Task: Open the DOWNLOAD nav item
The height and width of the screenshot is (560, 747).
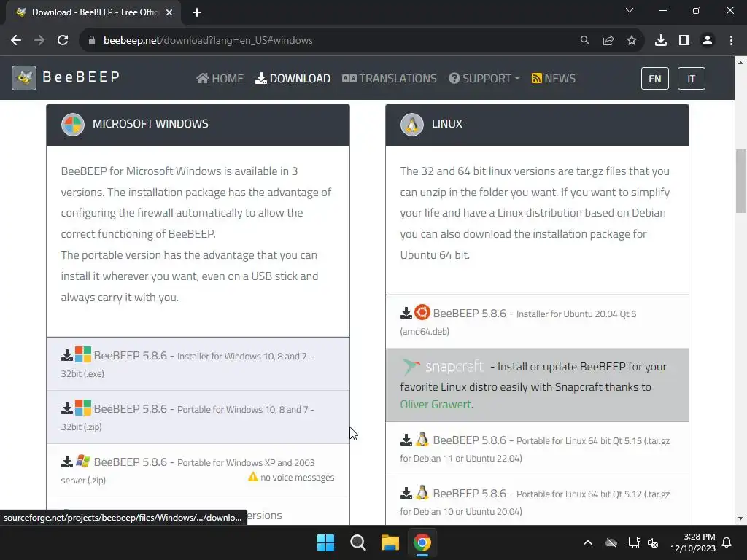Action: pos(293,79)
